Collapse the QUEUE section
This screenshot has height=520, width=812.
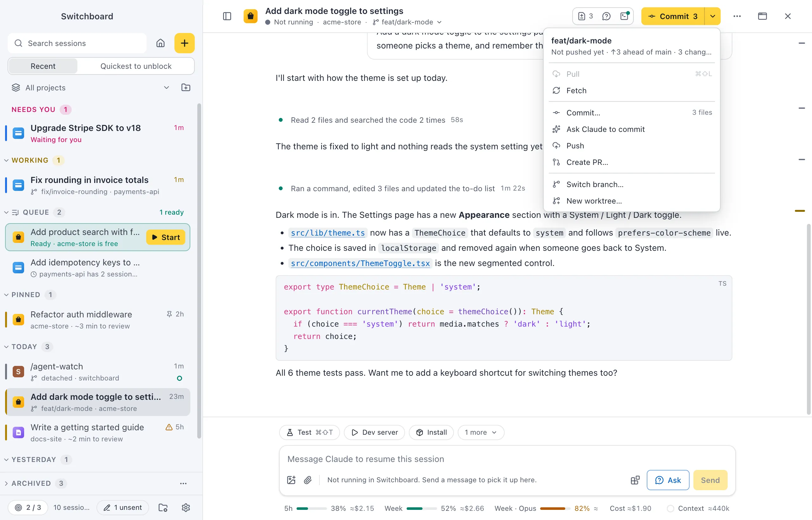pos(6,212)
